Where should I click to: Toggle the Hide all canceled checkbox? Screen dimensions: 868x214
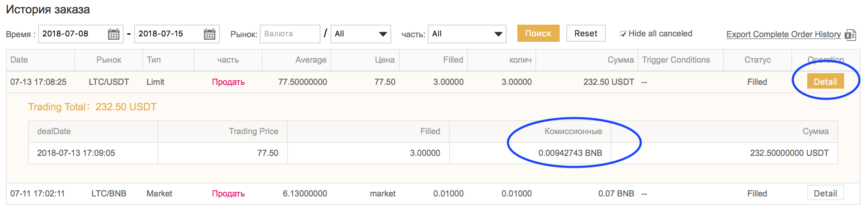pyautogui.click(x=623, y=34)
